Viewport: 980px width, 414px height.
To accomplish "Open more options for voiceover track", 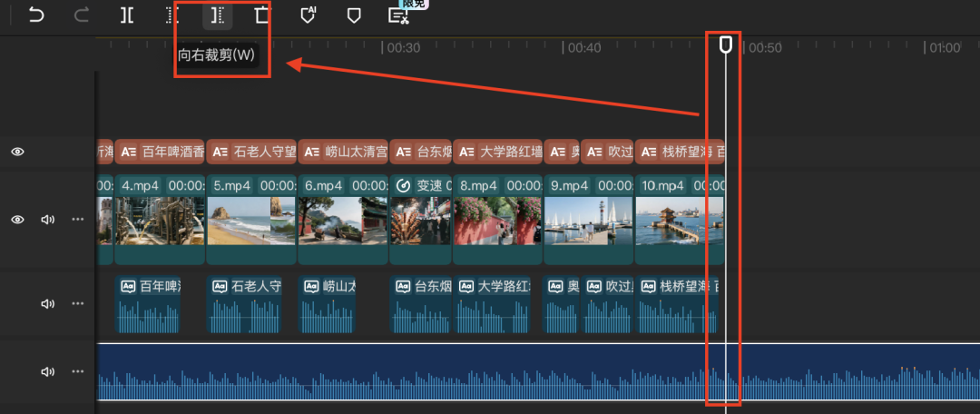I will coord(78,303).
